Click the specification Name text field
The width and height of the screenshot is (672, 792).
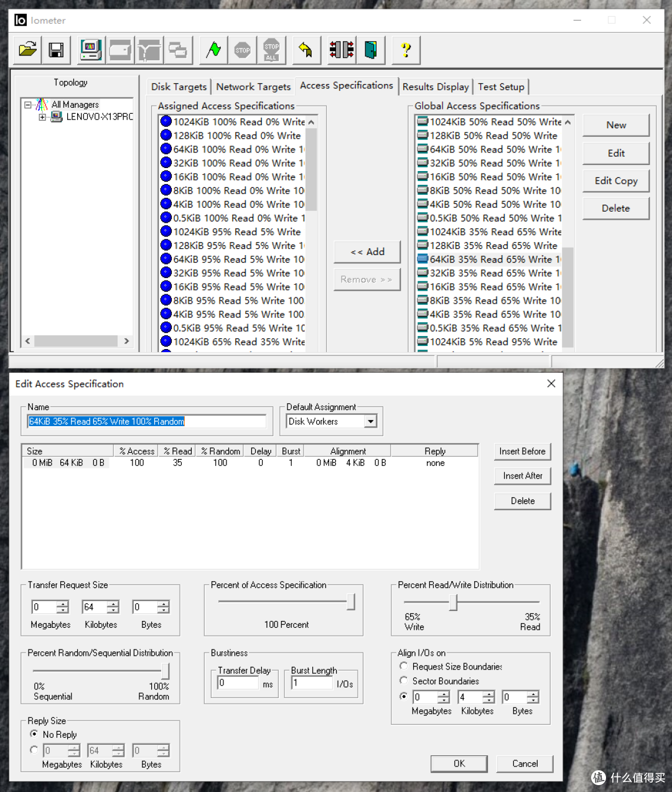coord(147,421)
